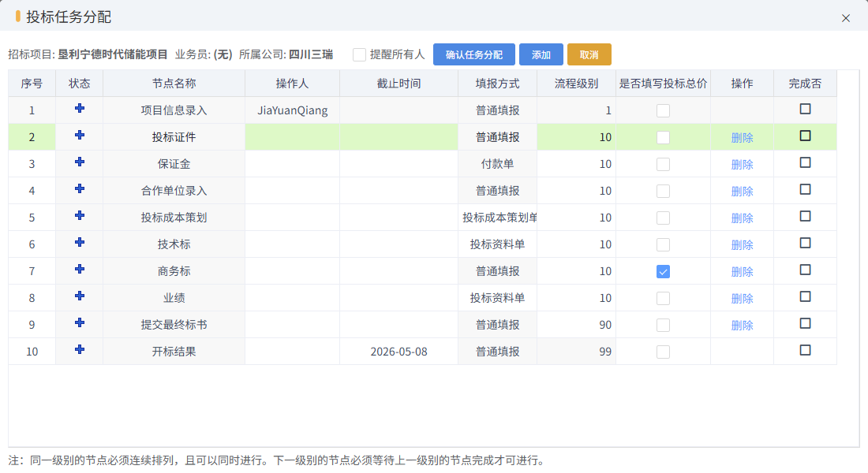Enable the 提醒所有人 checkbox

click(x=359, y=54)
